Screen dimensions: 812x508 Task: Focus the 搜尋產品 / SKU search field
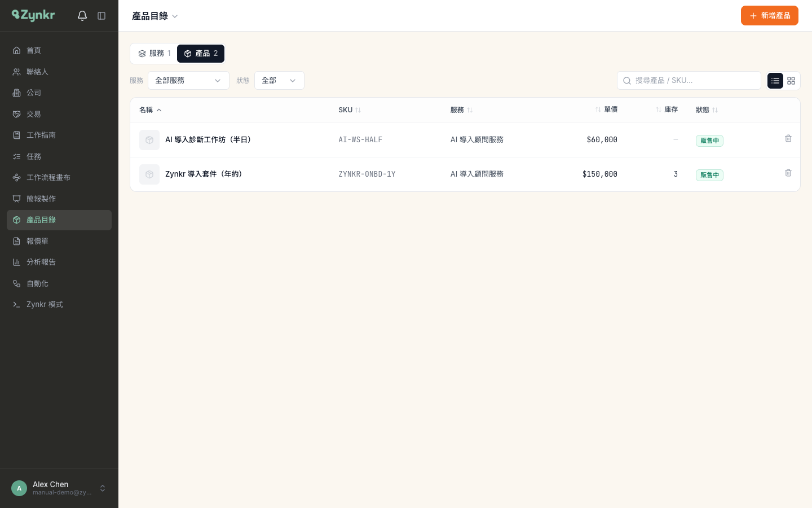[x=689, y=80]
